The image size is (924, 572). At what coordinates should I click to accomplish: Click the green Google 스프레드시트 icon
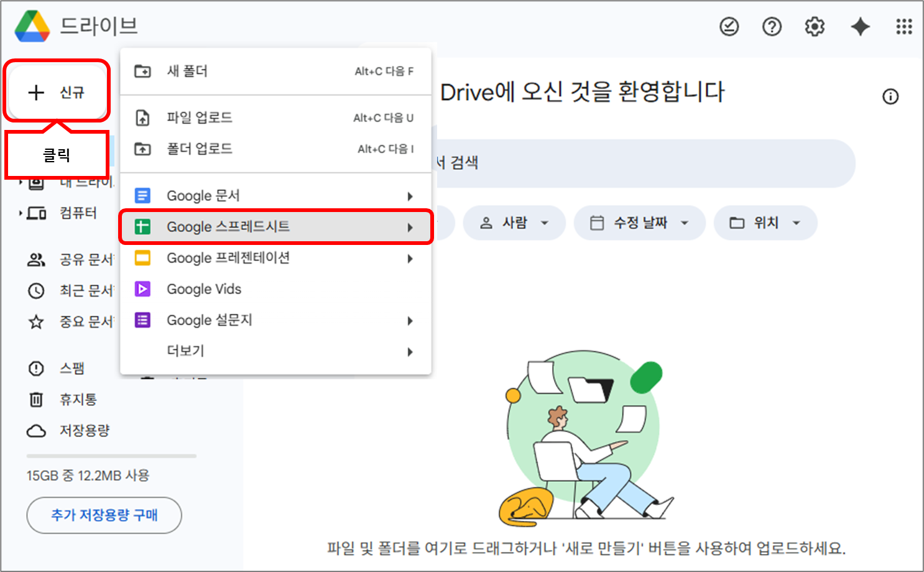point(142,227)
